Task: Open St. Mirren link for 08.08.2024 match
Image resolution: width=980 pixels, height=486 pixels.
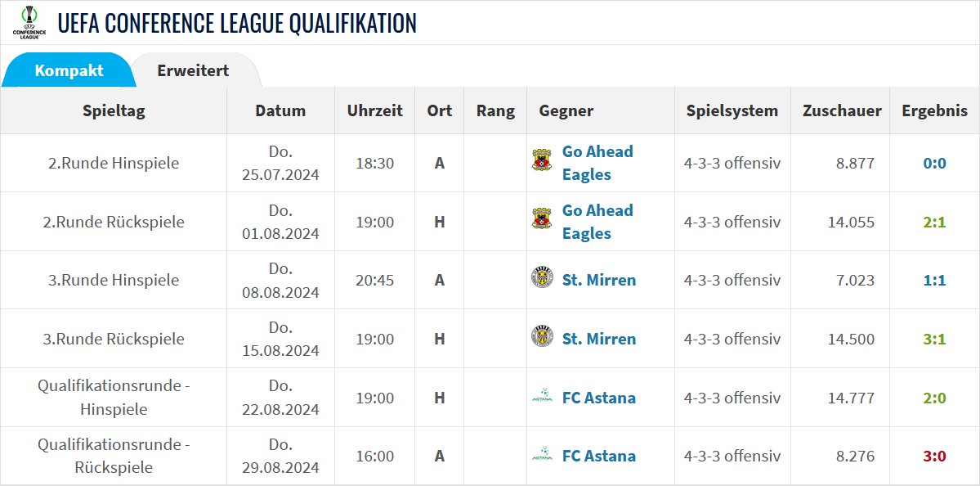Action: point(598,280)
